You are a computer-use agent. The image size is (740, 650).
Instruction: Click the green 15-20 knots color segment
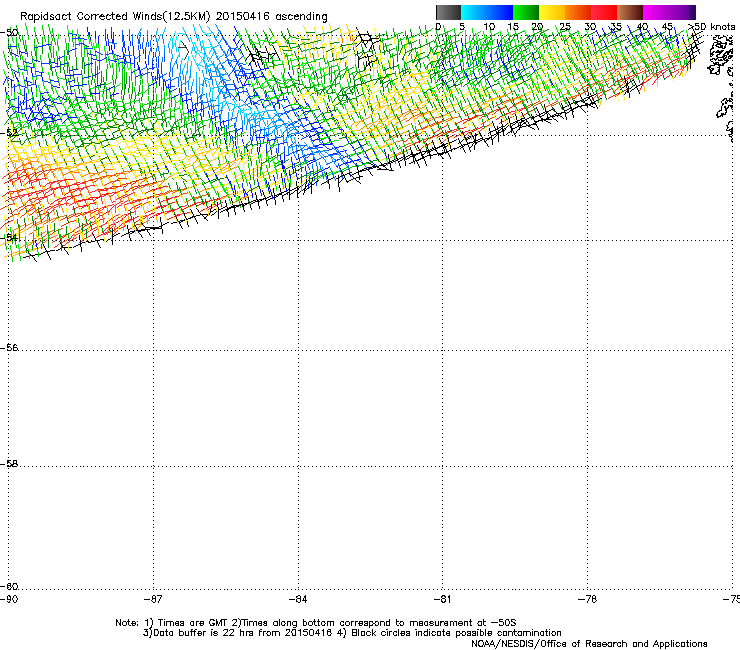pos(526,12)
